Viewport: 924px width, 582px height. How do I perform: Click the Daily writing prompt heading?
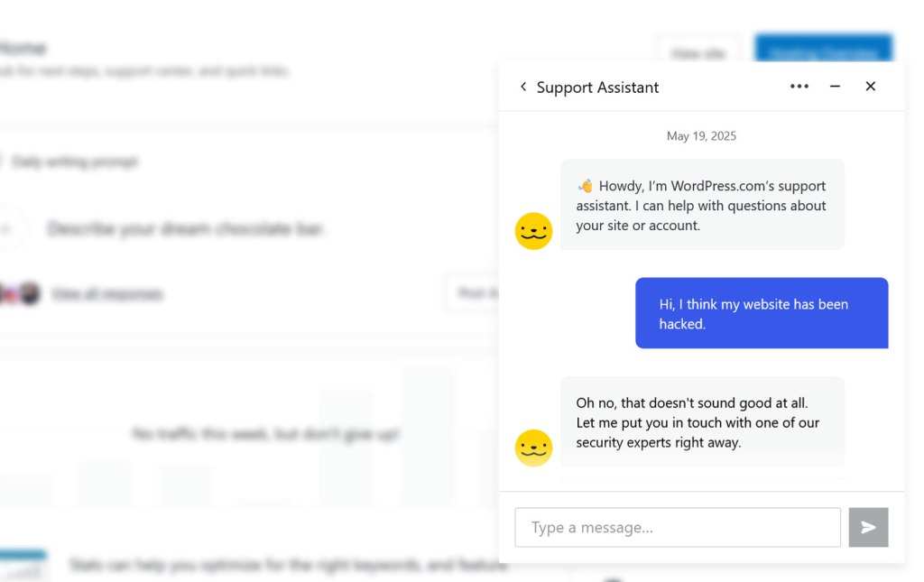74,162
